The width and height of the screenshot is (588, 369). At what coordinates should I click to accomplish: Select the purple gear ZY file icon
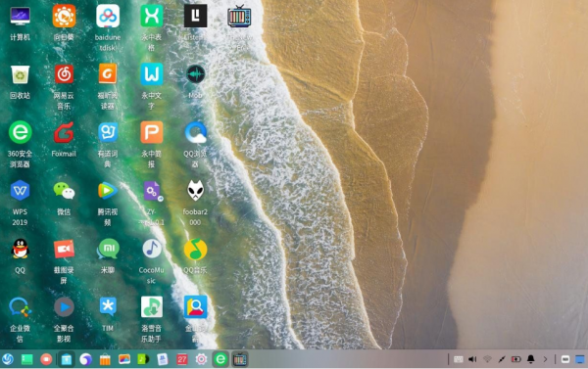pos(153,192)
